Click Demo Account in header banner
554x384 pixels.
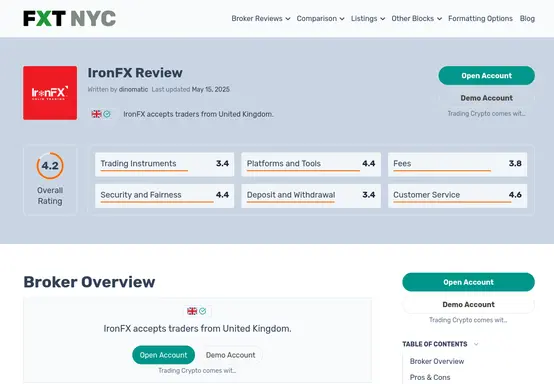click(487, 98)
